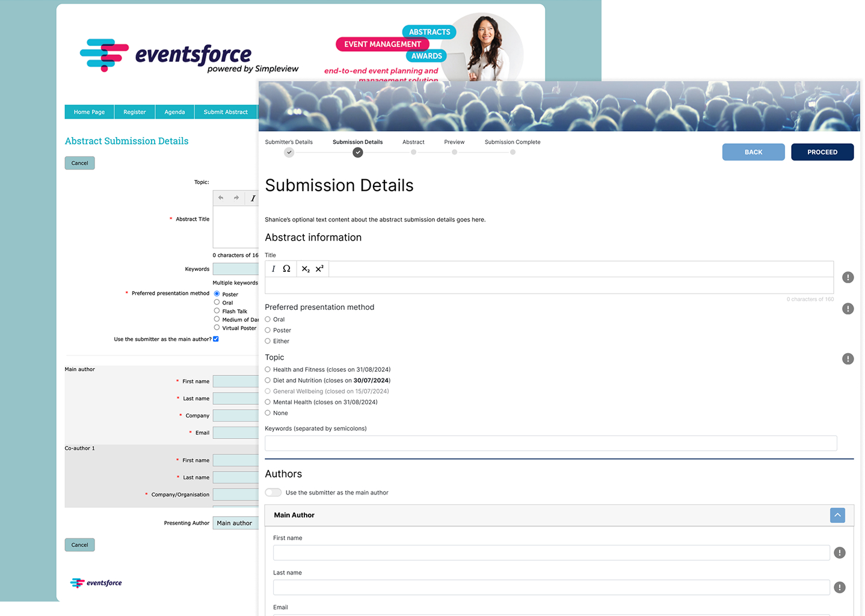
Task: Apply italic formatting in the Title editor
Action: point(274,269)
